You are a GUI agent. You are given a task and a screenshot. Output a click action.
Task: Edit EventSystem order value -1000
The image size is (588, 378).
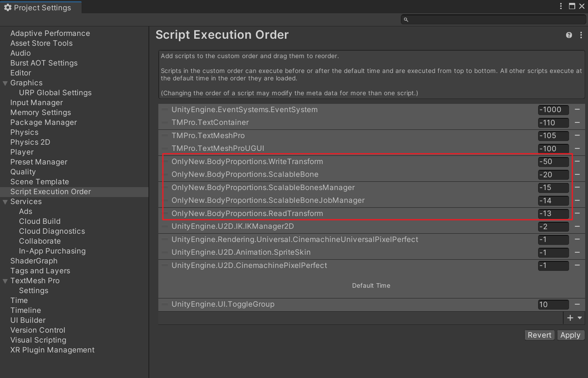(x=553, y=110)
